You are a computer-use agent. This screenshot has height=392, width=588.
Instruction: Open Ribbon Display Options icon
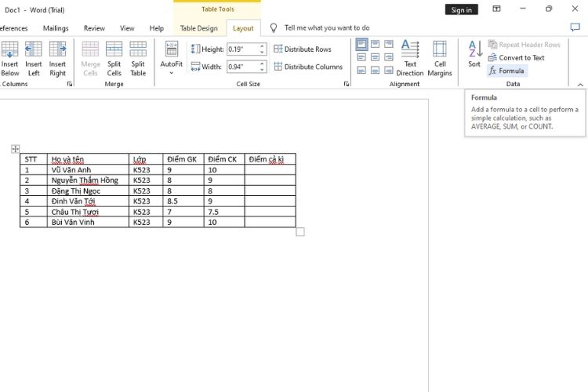496,9
